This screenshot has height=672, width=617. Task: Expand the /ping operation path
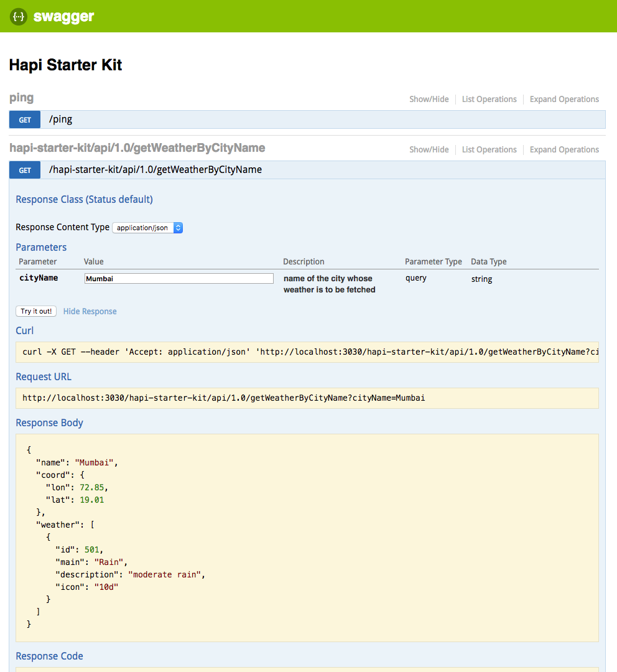point(60,119)
